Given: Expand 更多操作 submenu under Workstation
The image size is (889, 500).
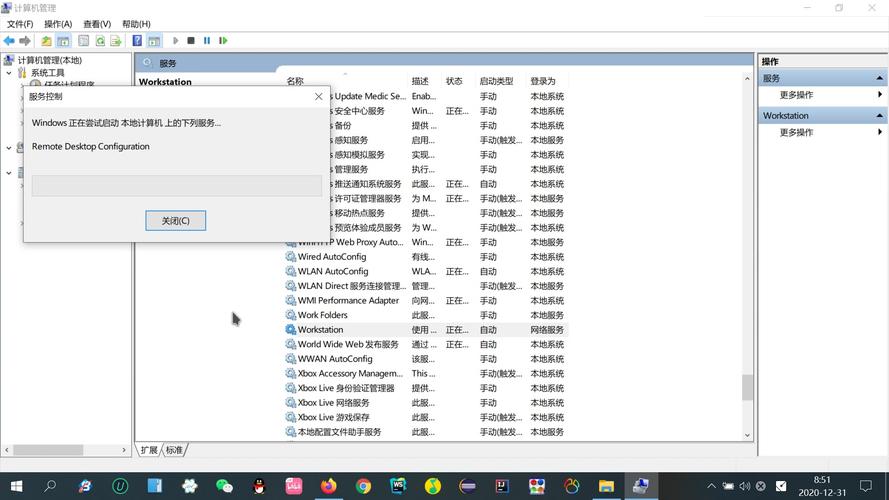Looking at the screenshot, I should click(x=879, y=132).
